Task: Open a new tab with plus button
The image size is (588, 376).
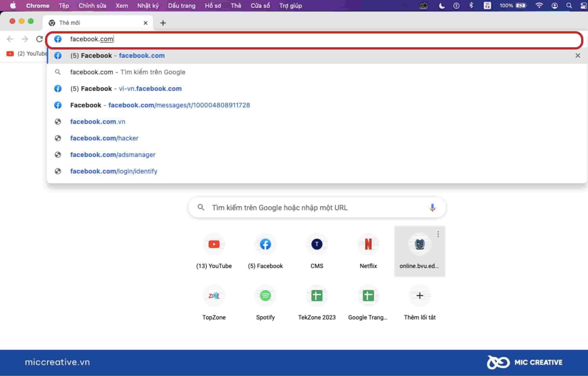Action: (163, 23)
